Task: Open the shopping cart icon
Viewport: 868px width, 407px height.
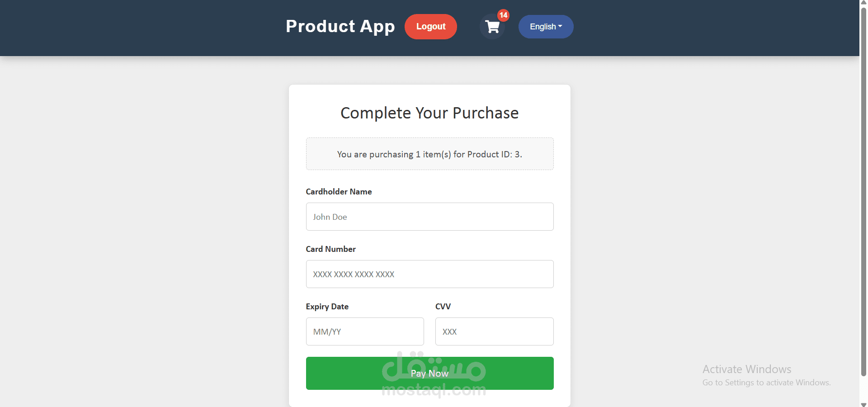Action: (x=492, y=27)
